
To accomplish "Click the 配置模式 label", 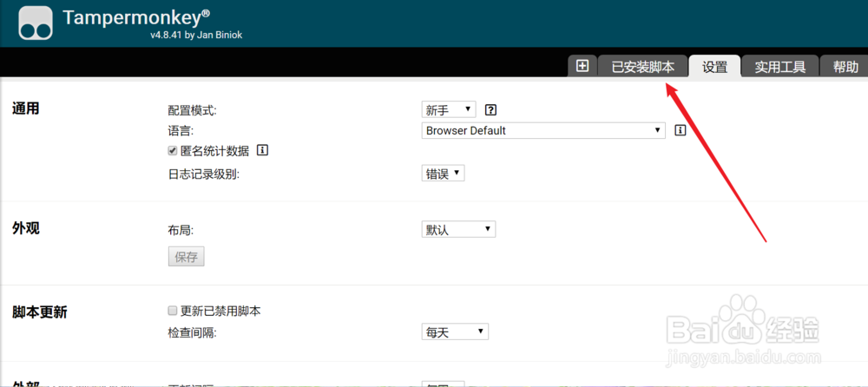I will 193,110.
